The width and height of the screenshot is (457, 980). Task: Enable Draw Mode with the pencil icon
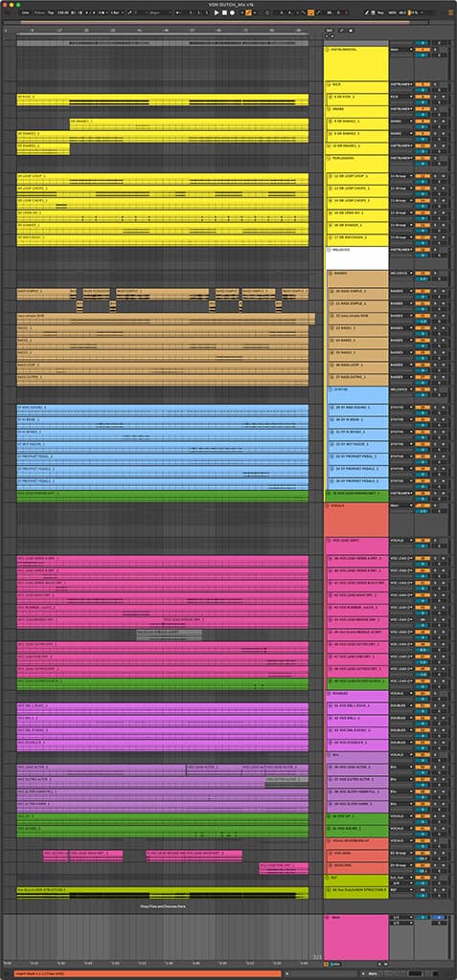pyautogui.click(x=366, y=11)
